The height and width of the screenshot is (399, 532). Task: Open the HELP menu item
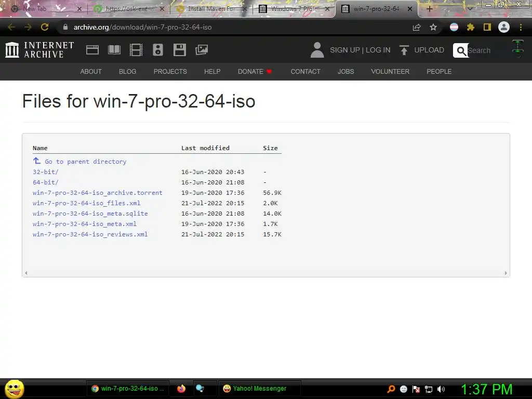(x=212, y=72)
